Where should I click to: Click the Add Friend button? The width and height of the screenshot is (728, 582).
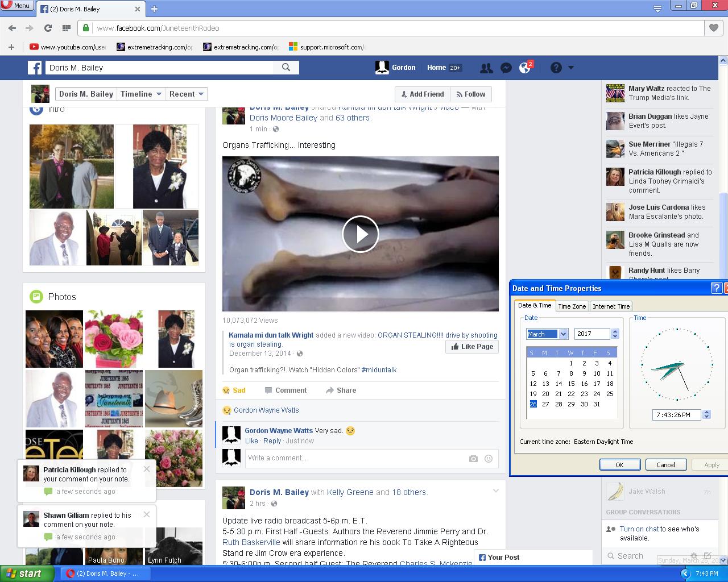pos(422,94)
